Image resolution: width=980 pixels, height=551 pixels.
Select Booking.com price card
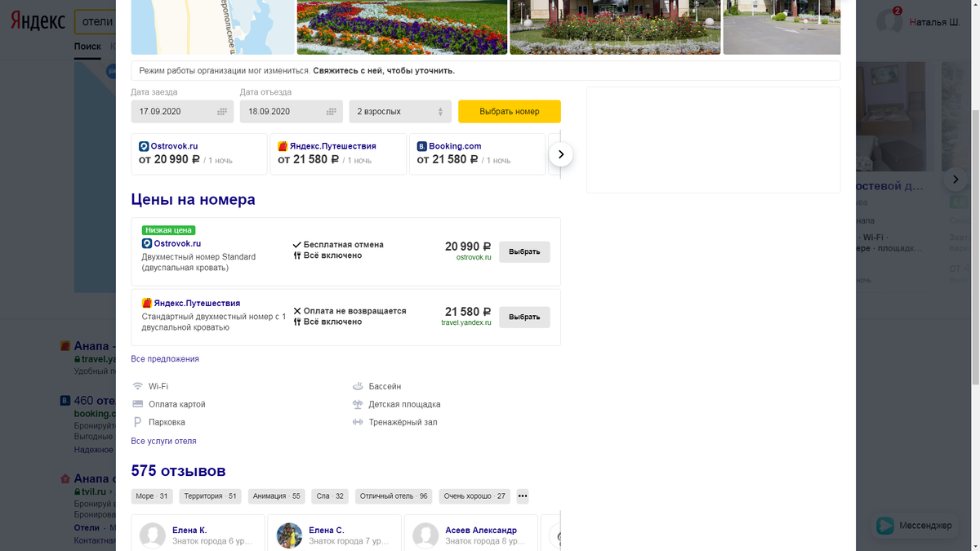(477, 153)
